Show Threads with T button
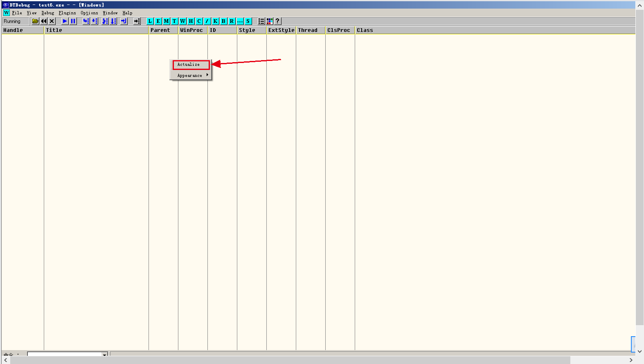This screenshot has height=364, width=644. [x=175, y=21]
